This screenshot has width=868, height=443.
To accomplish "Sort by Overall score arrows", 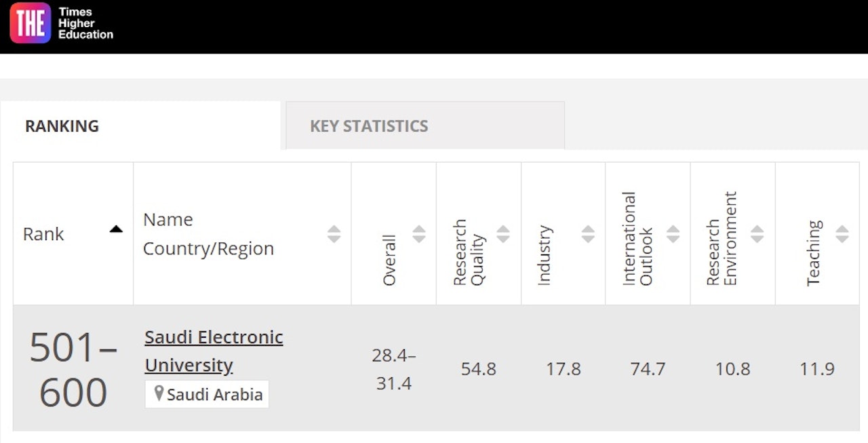I will [419, 234].
